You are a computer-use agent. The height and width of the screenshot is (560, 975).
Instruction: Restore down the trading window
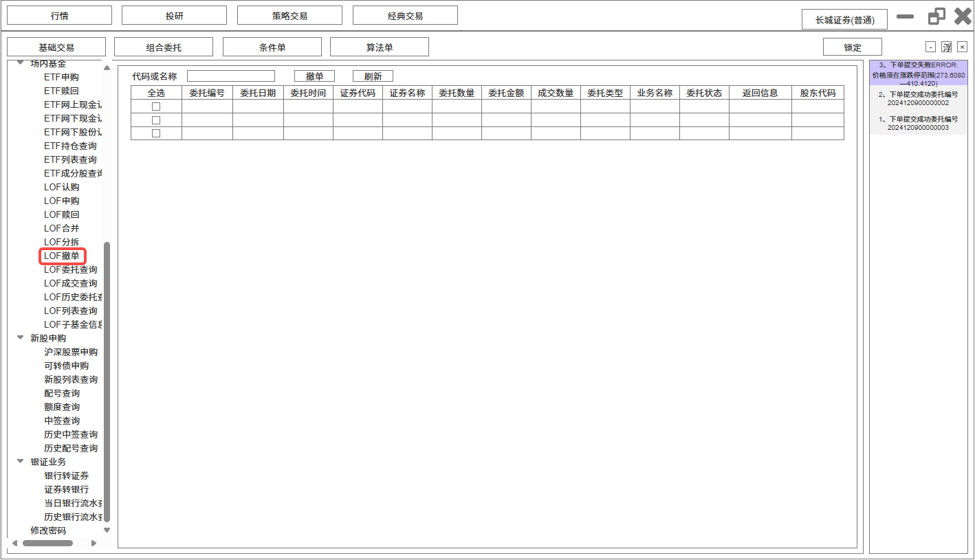[x=936, y=16]
